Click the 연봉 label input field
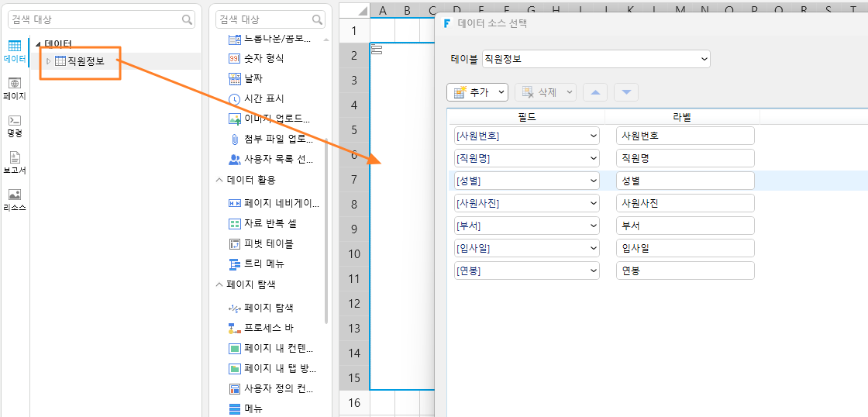 point(685,271)
